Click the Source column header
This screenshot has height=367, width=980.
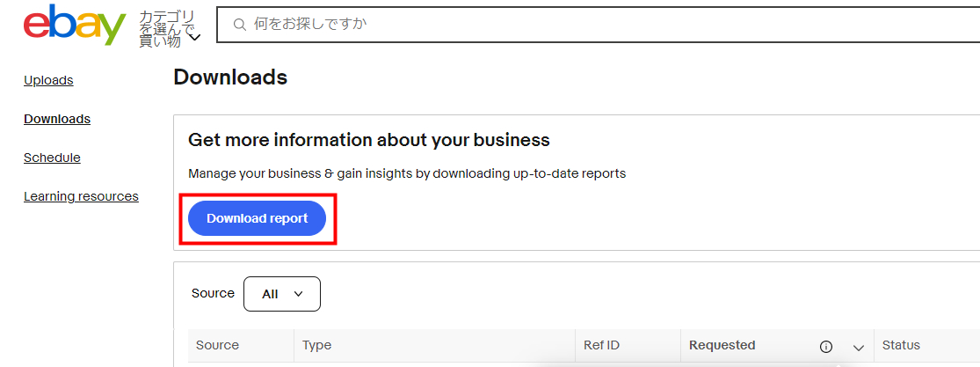pyautogui.click(x=217, y=345)
